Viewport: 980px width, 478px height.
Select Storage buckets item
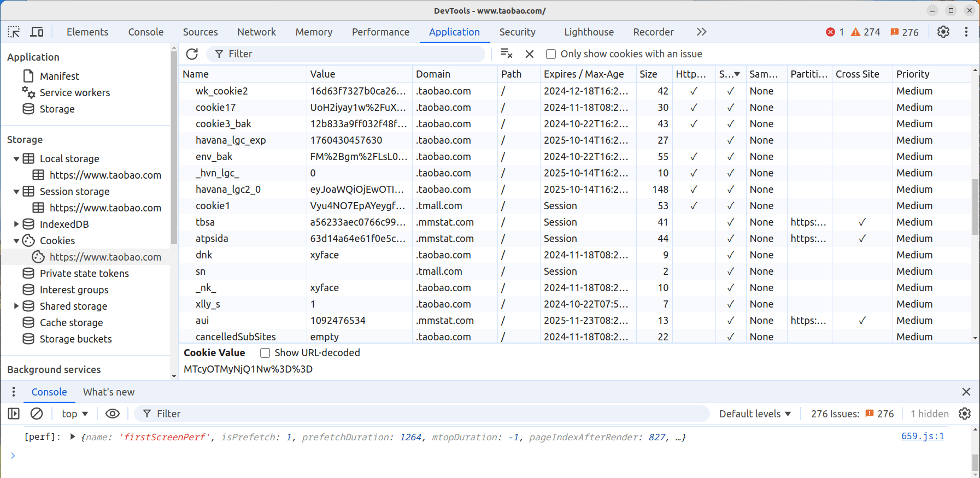pyautogui.click(x=75, y=339)
